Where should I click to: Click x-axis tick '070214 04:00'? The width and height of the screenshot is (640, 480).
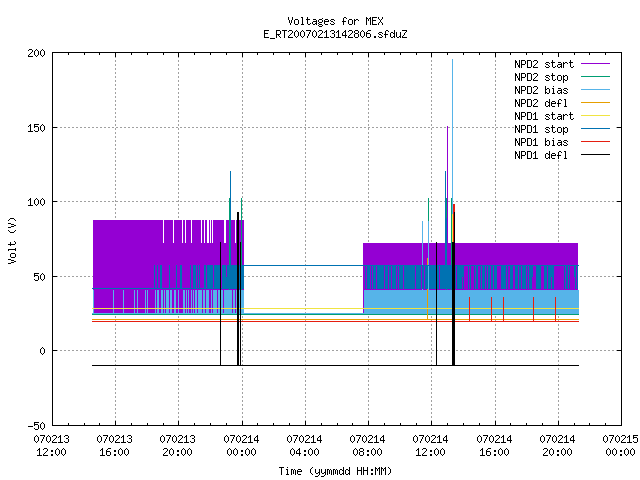(304, 446)
